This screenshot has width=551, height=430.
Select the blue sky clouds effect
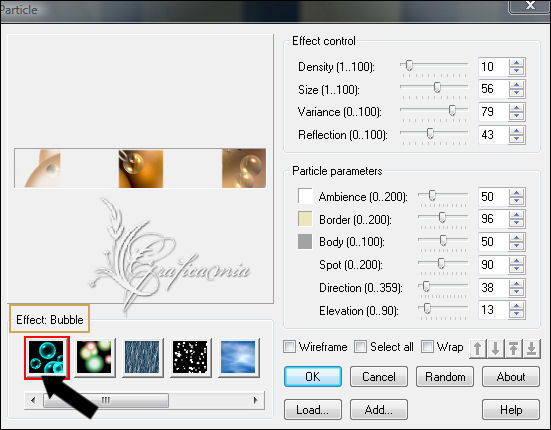238,358
